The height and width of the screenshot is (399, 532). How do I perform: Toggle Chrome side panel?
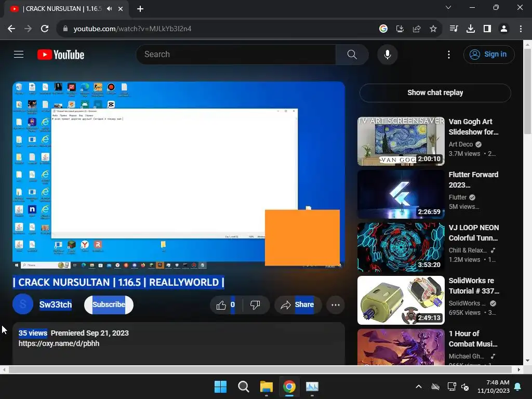pos(487,29)
